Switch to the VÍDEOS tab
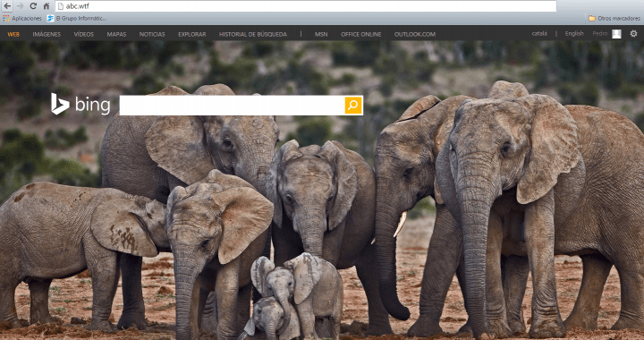This screenshot has height=340, width=644. (x=84, y=35)
